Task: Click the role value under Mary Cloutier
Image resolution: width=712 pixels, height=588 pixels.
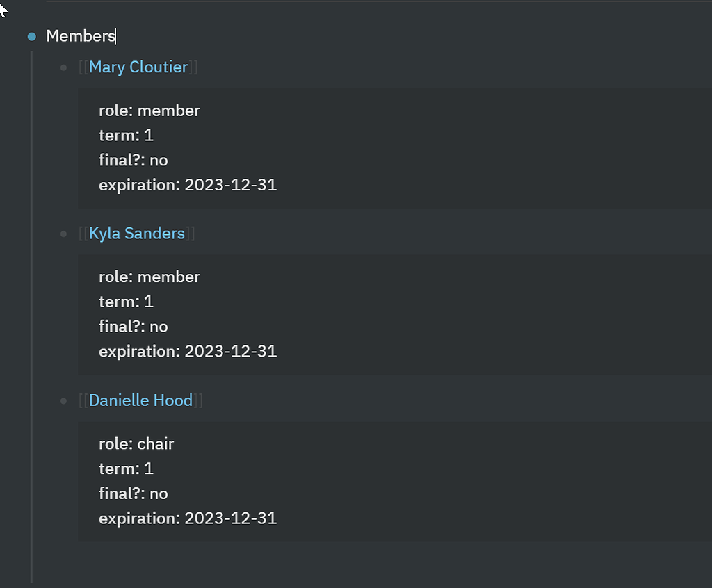Action: 168,110
